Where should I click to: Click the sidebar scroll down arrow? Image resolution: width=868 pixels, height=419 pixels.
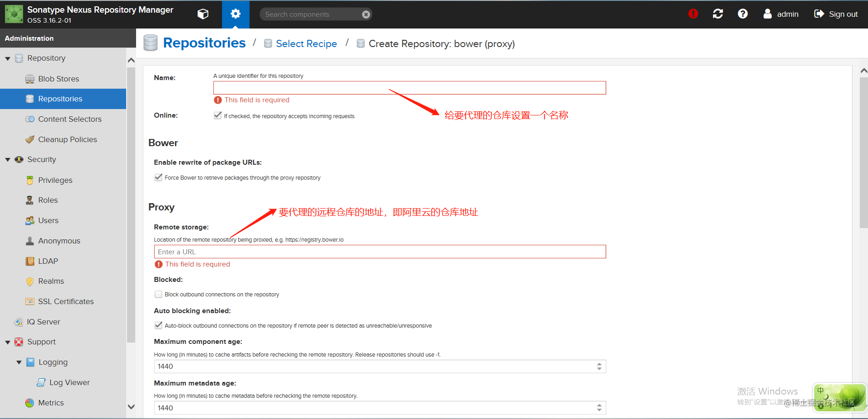point(131,407)
